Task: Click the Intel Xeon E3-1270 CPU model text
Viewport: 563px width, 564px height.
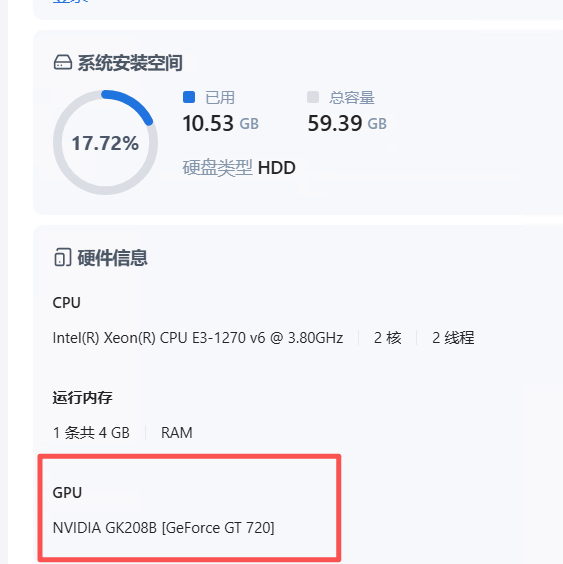Action: [x=197, y=338]
